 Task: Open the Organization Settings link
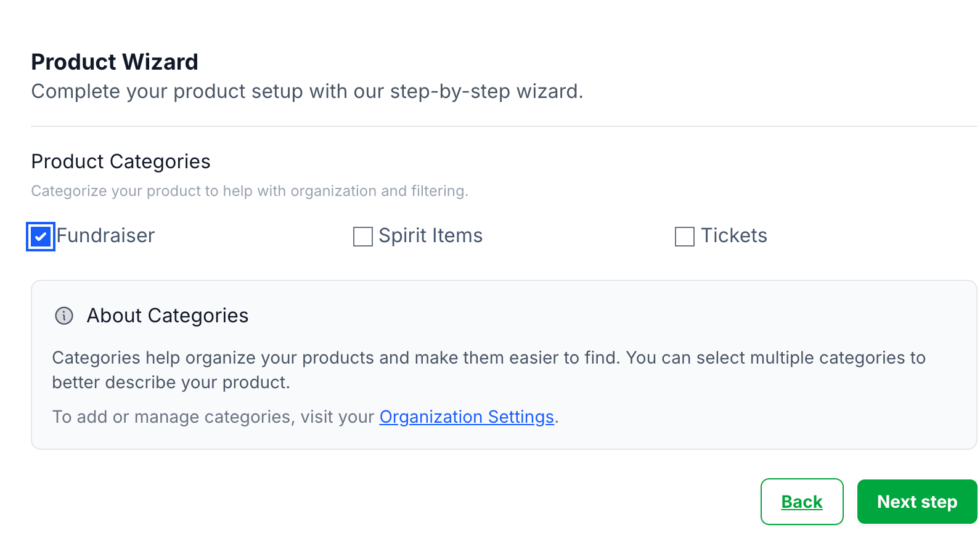point(467,417)
